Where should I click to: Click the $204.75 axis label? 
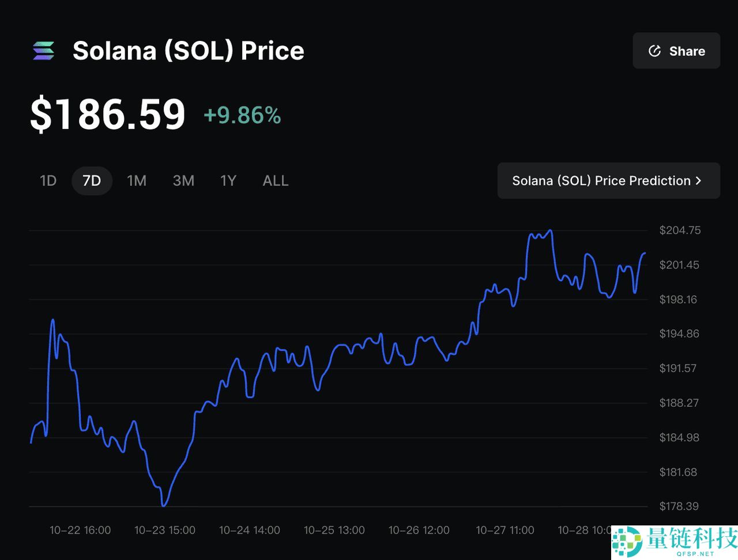680,230
